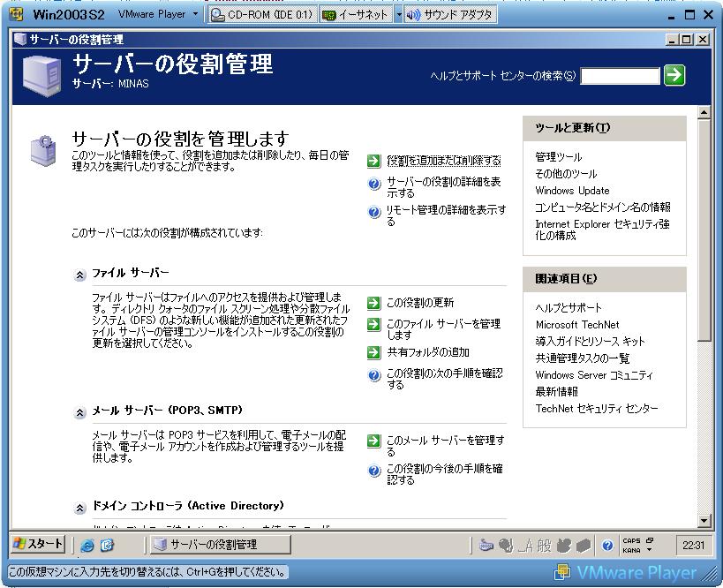Open Windows Server コミュニティ link
Viewport: 723px width, 588px height.
[594, 375]
